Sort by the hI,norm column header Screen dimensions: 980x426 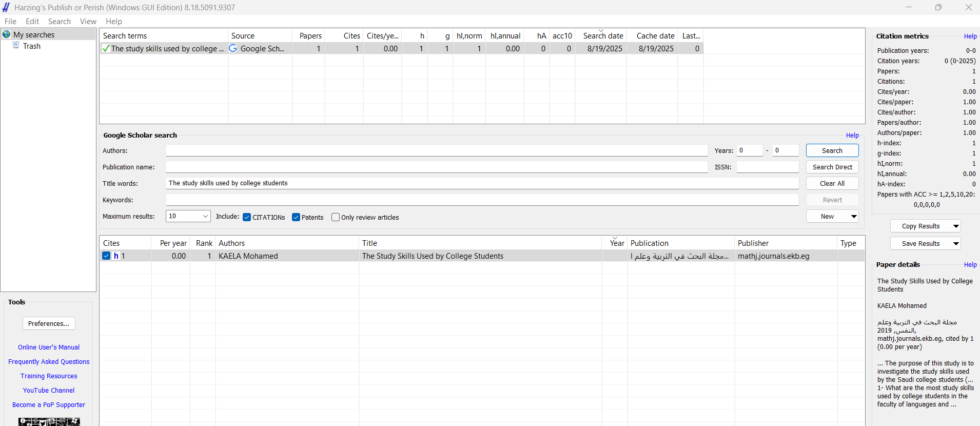pos(469,36)
